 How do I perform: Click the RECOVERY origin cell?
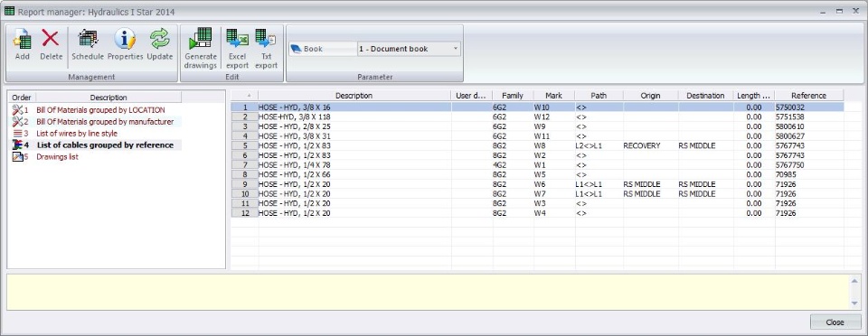point(650,146)
